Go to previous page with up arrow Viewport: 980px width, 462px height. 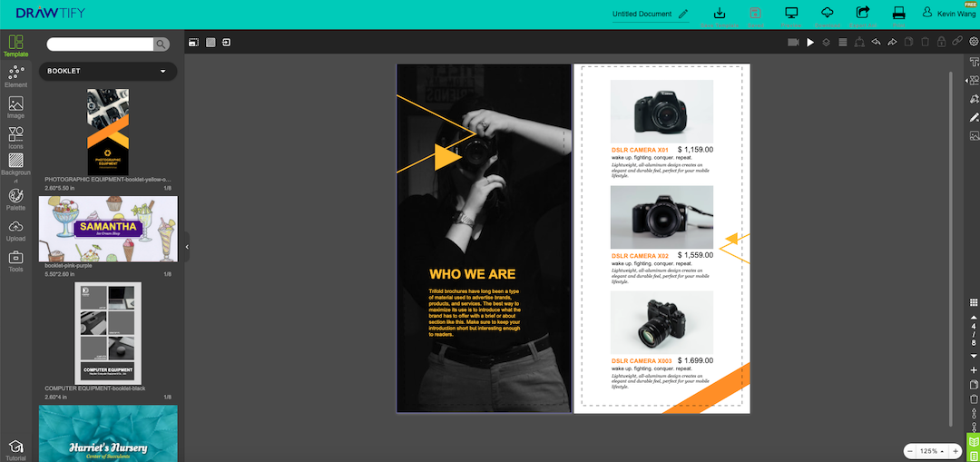[973, 318]
